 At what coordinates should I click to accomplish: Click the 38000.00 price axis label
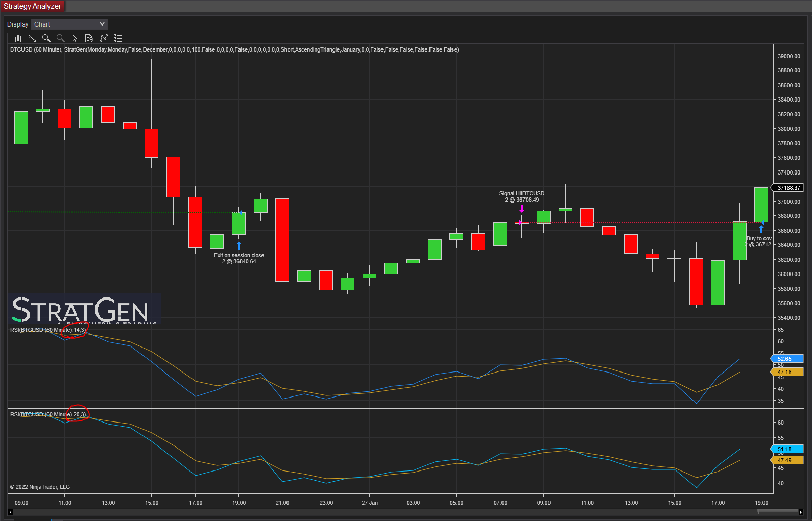(x=789, y=129)
